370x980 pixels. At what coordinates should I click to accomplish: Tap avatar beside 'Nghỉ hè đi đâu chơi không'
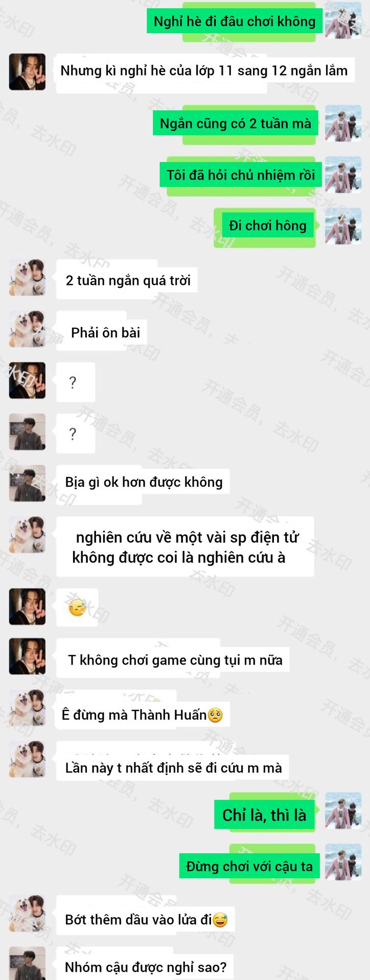coord(343,20)
